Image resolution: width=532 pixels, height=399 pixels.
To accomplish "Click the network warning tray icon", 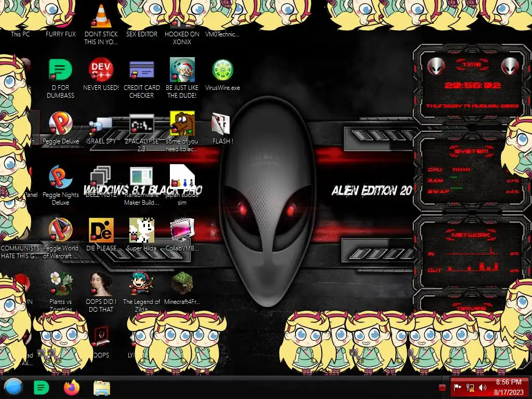I will click(470, 387).
